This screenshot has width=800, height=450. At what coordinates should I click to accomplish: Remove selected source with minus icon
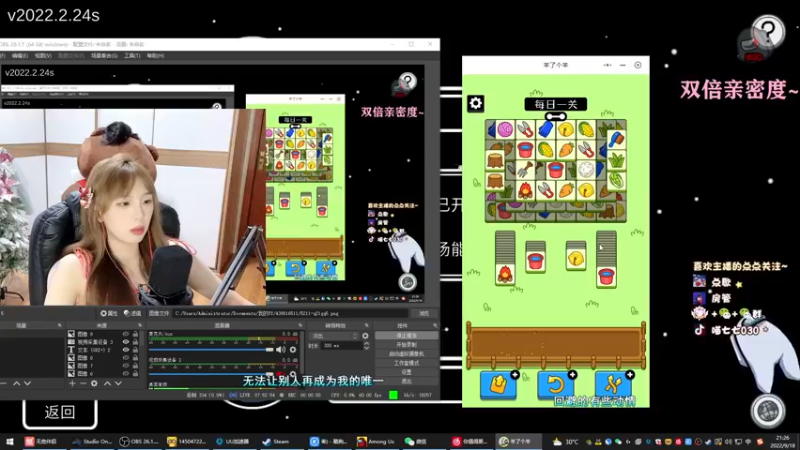point(83,383)
